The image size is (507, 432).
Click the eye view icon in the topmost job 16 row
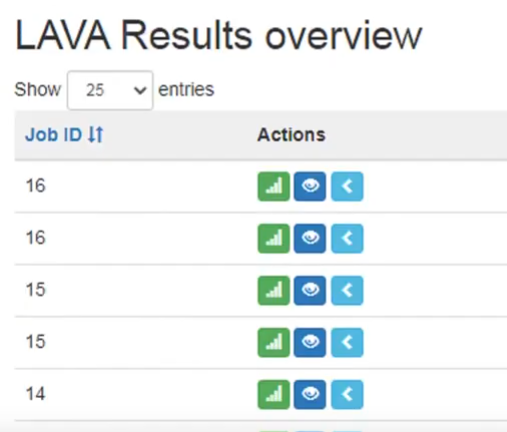[x=310, y=186]
